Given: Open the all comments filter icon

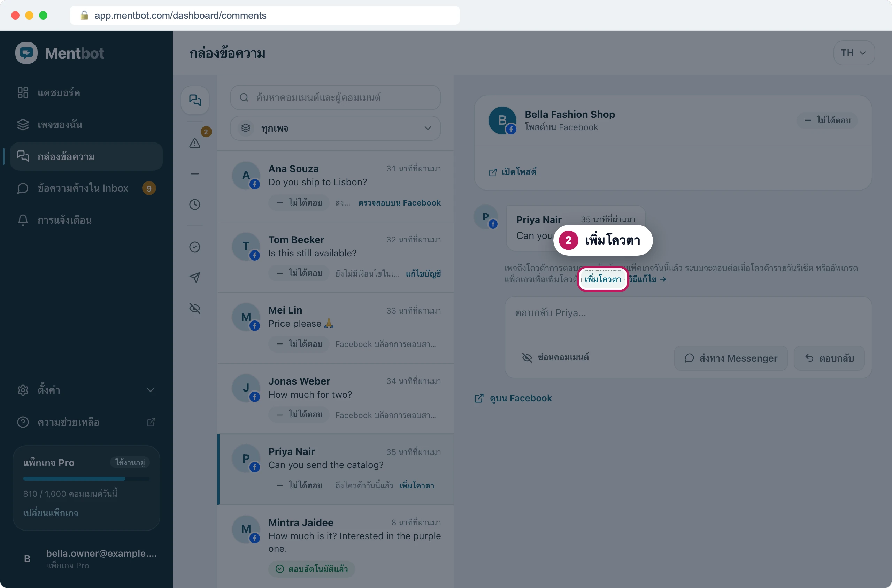Looking at the screenshot, I should [x=195, y=100].
